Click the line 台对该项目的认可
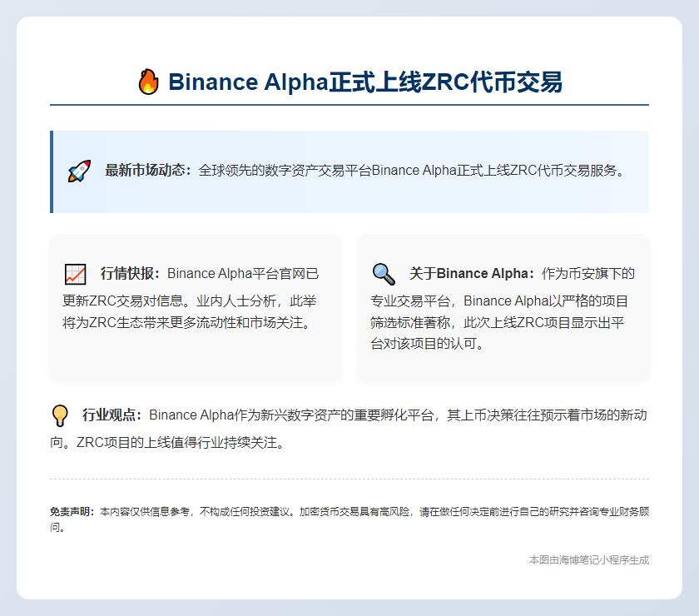 (428, 344)
